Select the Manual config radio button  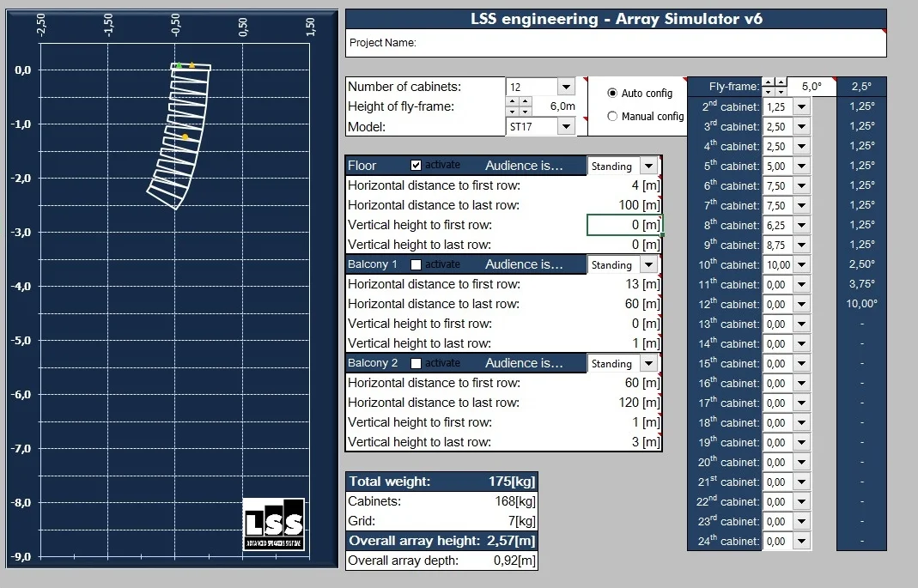point(612,116)
